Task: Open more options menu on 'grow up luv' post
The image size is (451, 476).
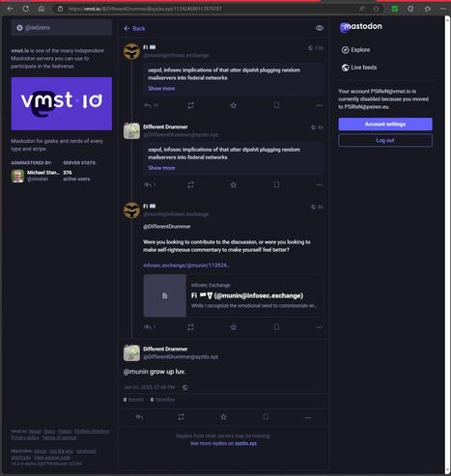Action: coord(308,417)
